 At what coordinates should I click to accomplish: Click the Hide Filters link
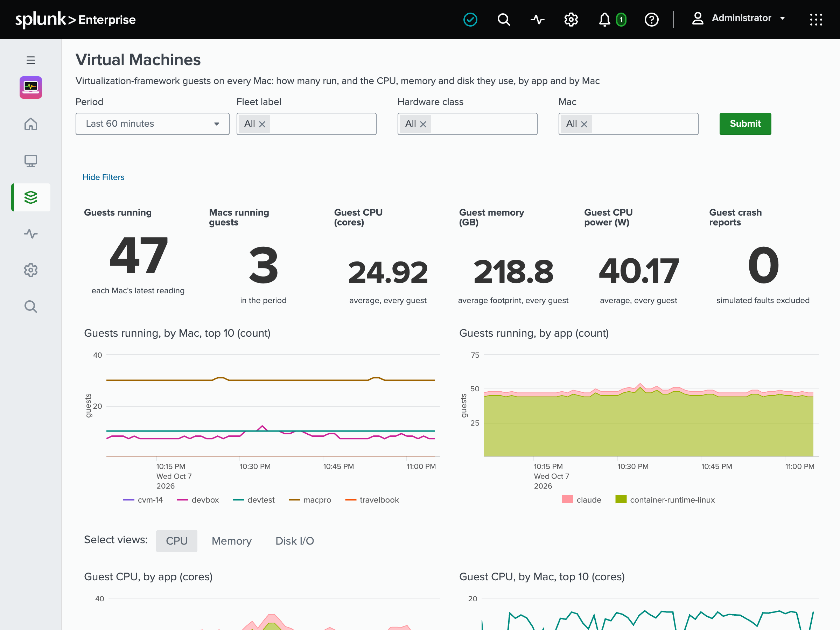(x=103, y=177)
